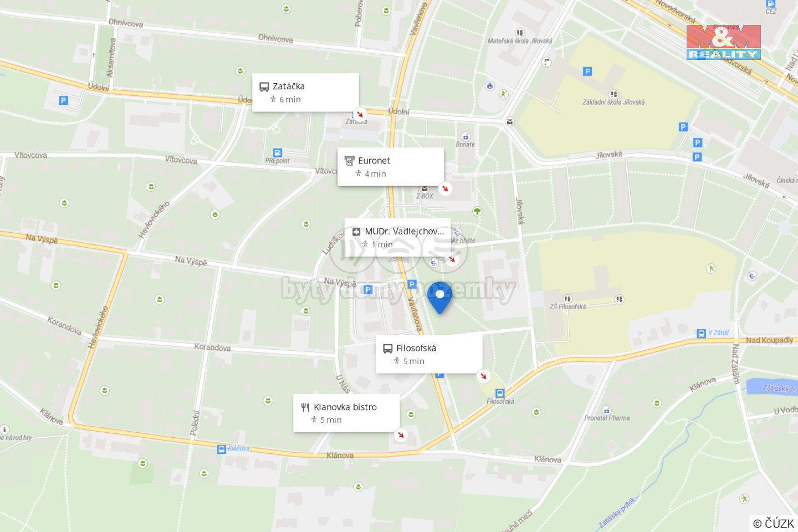The height and width of the screenshot is (532, 798).
Task: Click the Bonate shop icon
Action: (x=465, y=136)
